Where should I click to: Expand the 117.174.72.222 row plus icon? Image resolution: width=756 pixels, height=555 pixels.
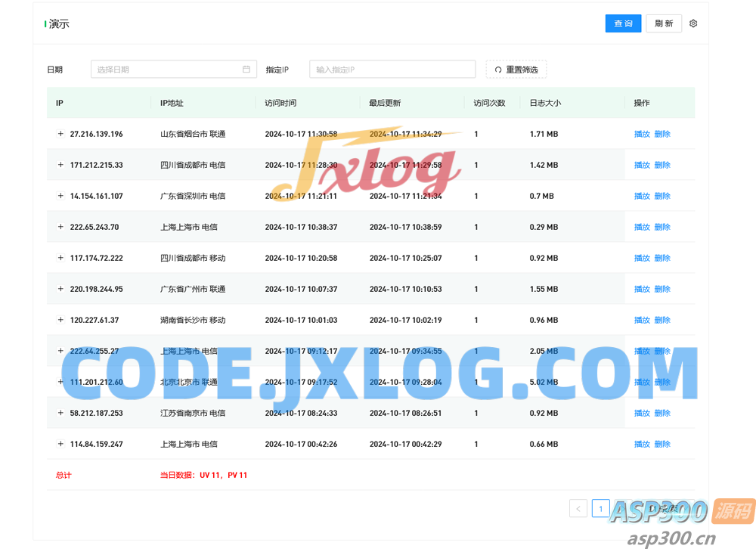60,258
